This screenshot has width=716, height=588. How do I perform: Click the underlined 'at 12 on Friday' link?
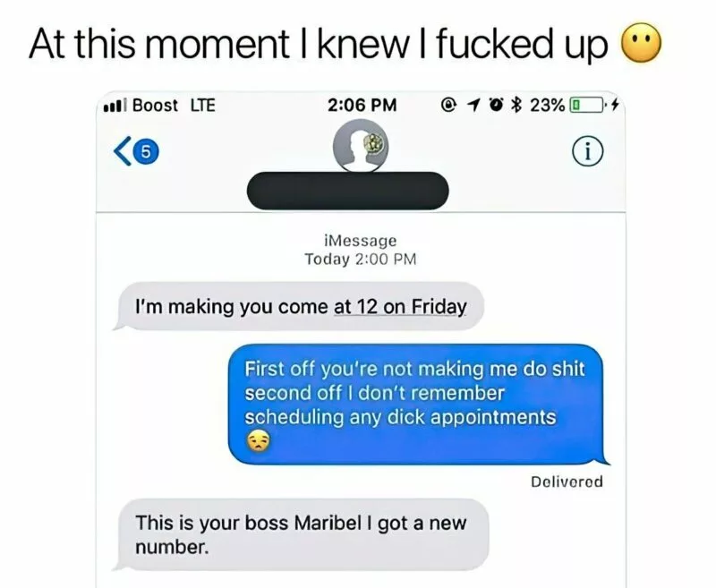(400, 306)
